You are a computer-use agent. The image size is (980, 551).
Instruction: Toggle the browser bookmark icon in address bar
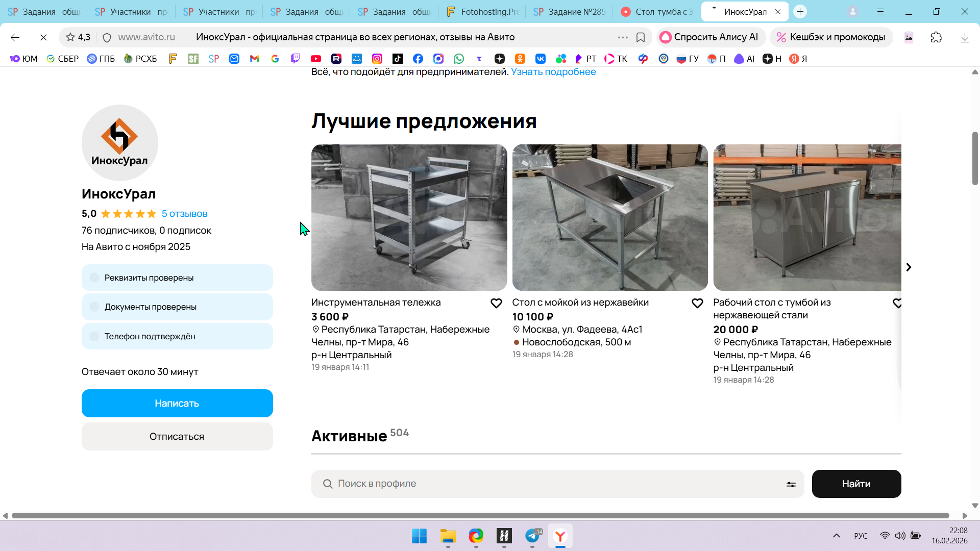(x=641, y=37)
